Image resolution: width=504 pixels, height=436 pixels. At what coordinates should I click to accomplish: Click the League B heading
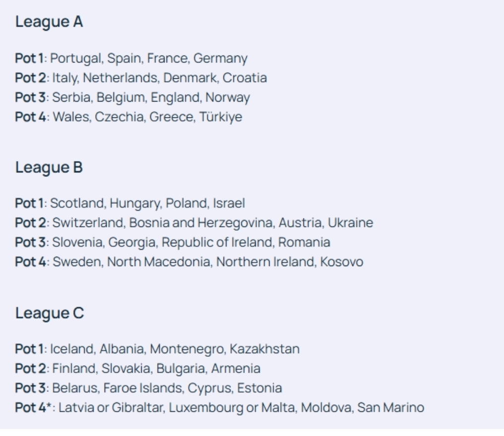point(49,167)
